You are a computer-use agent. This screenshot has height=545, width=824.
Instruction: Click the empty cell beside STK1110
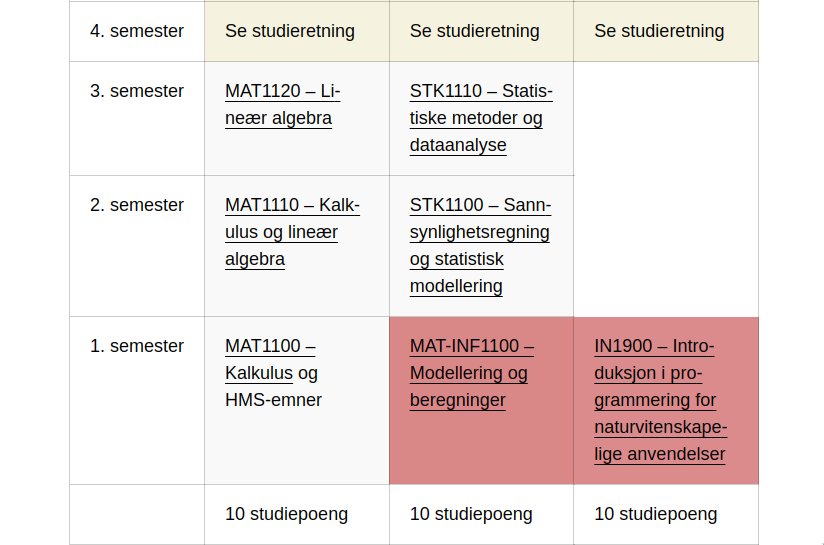pyautogui.click(x=666, y=189)
